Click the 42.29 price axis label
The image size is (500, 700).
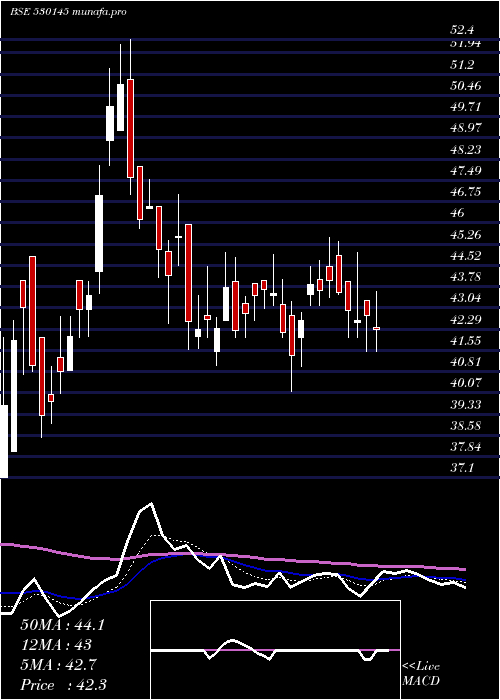click(x=466, y=319)
